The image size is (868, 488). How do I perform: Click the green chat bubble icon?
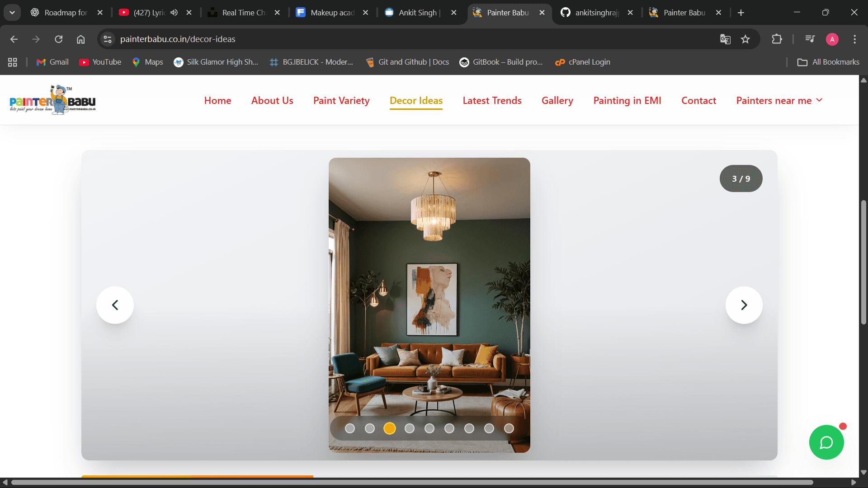[826, 442]
